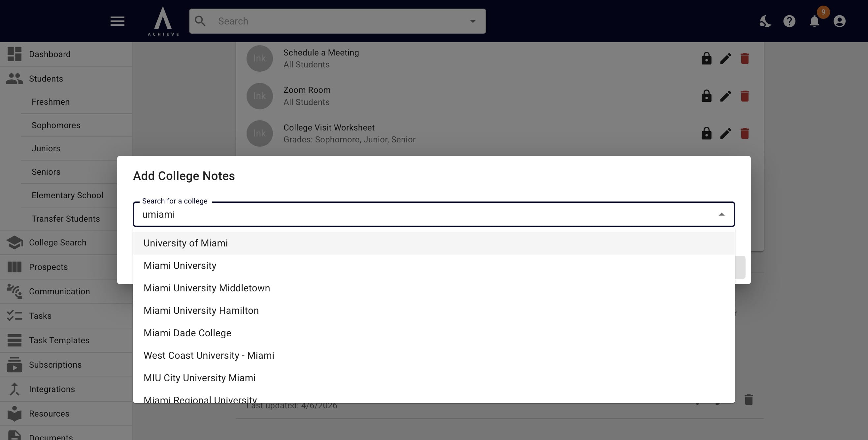
Task: Click the Communication sidebar icon
Action: 15,291
